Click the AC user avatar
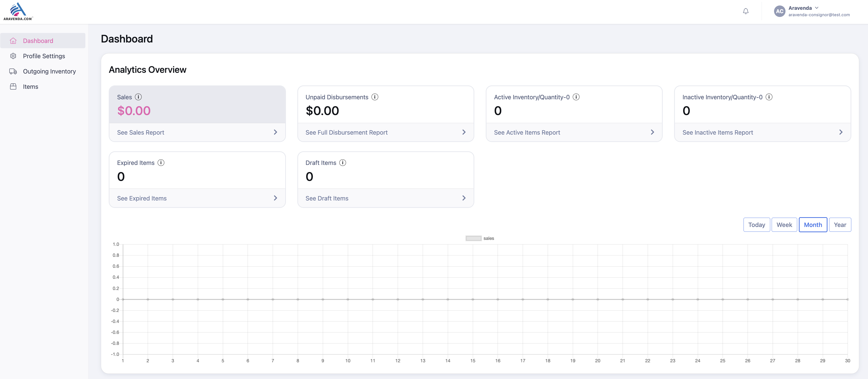This screenshot has width=868, height=379. click(779, 11)
